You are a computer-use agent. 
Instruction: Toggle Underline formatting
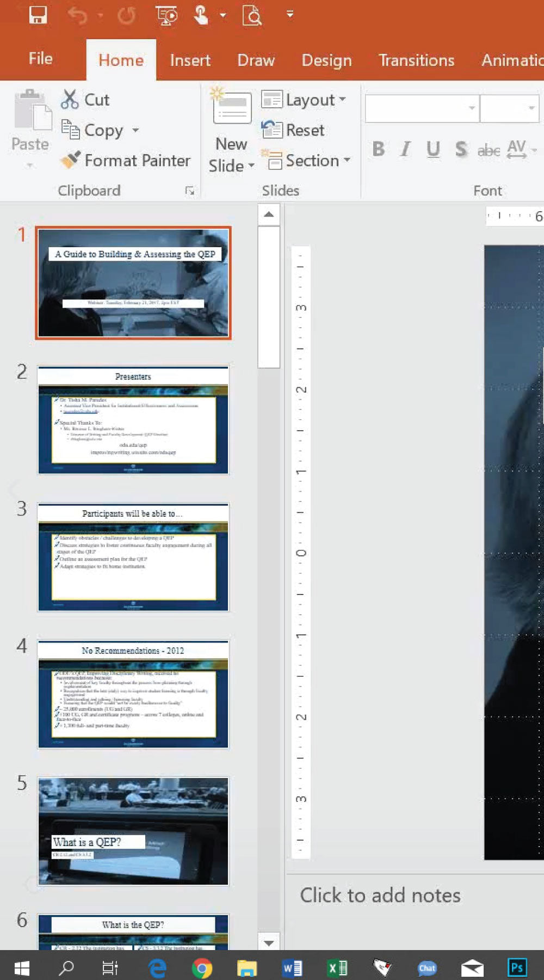(x=433, y=149)
